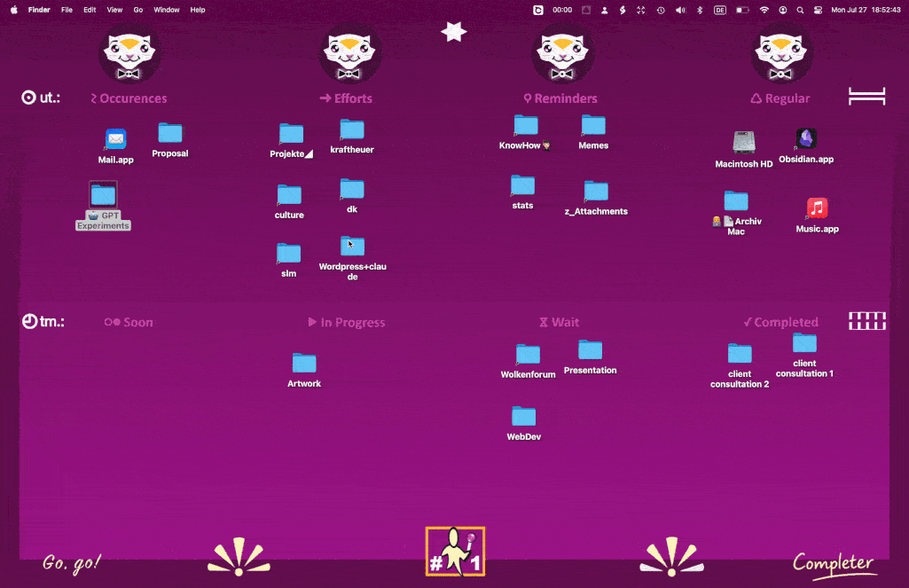909x588 pixels.
Task: Select the kraftheuer folder
Action: coord(352,129)
